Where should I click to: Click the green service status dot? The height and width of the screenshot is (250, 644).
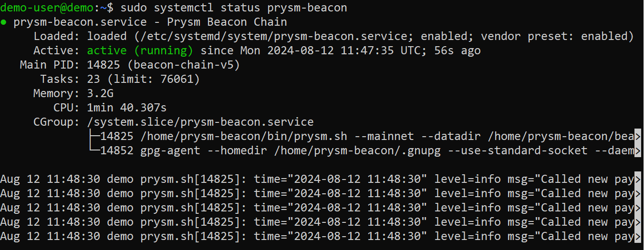click(3, 22)
